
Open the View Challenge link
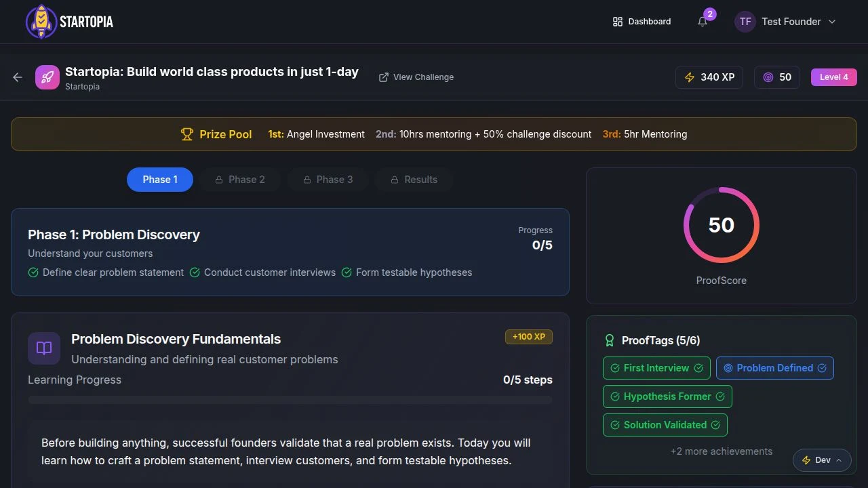(416, 77)
